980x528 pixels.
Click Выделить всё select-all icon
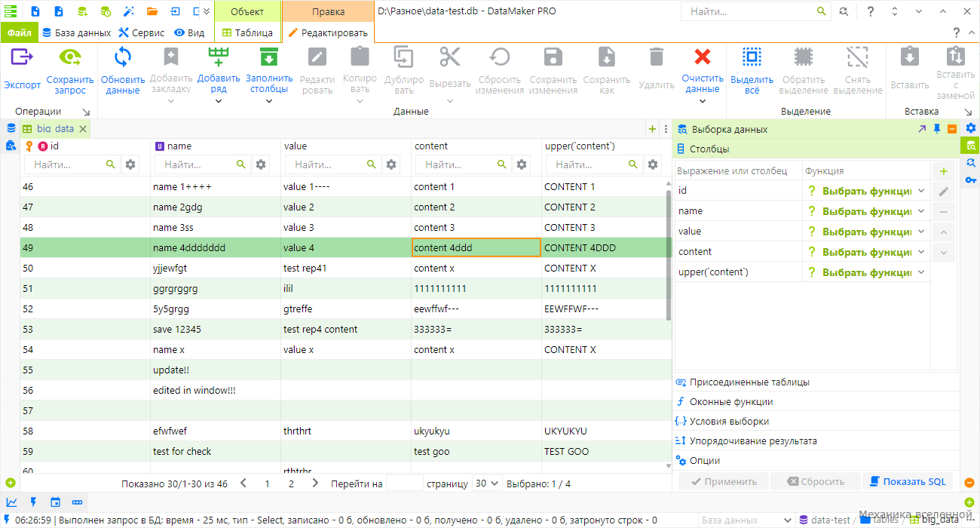tap(752, 57)
